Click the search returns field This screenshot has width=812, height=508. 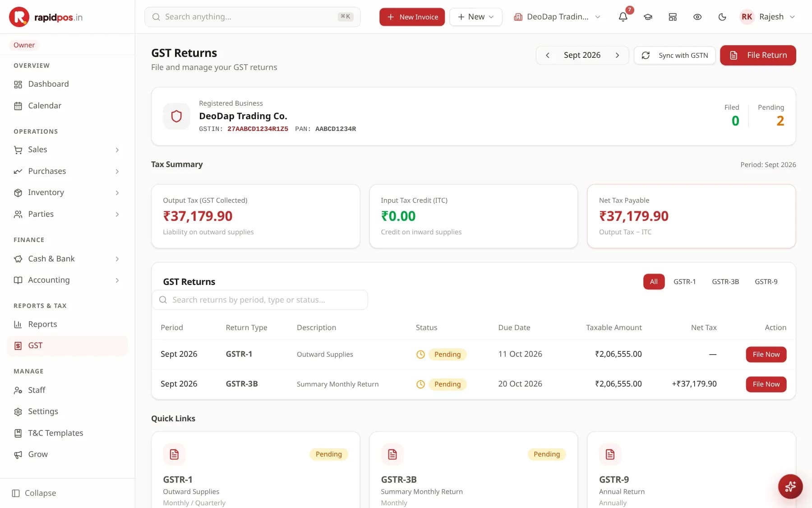pos(260,300)
